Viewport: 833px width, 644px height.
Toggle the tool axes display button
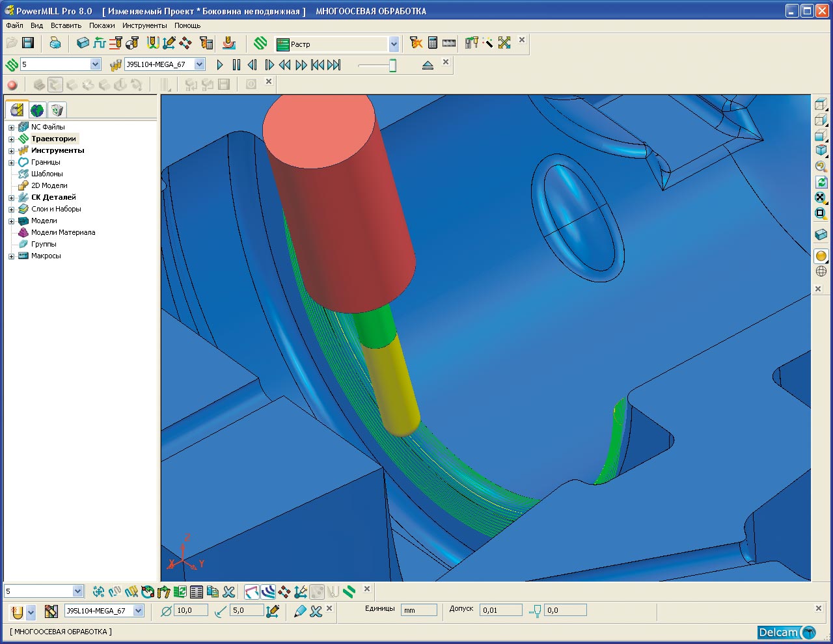[x=301, y=591]
